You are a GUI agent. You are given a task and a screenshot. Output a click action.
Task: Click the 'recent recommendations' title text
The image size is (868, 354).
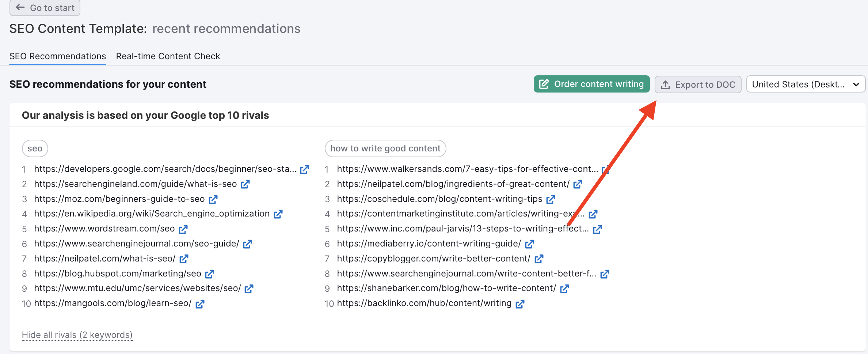click(226, 29)
